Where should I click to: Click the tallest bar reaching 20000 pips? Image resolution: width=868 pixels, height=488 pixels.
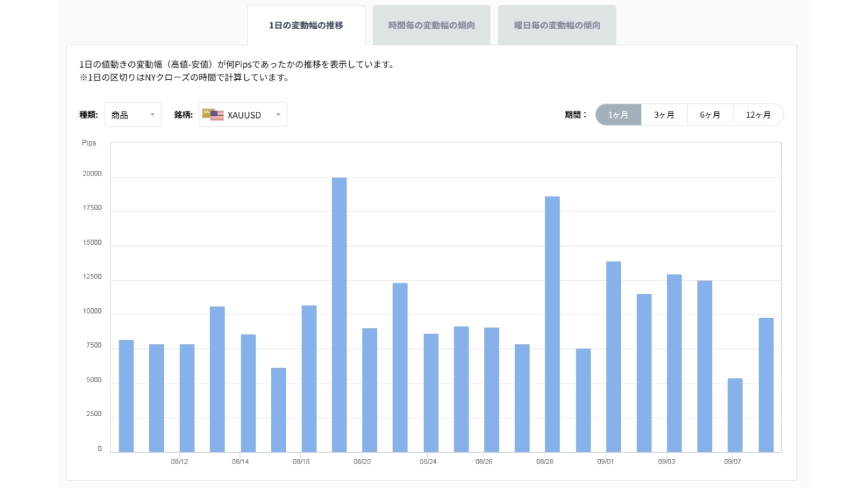(339, 314)
